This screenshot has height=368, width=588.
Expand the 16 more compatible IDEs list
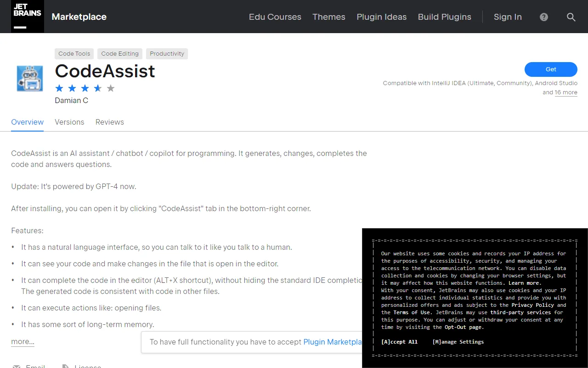[566, 92]
